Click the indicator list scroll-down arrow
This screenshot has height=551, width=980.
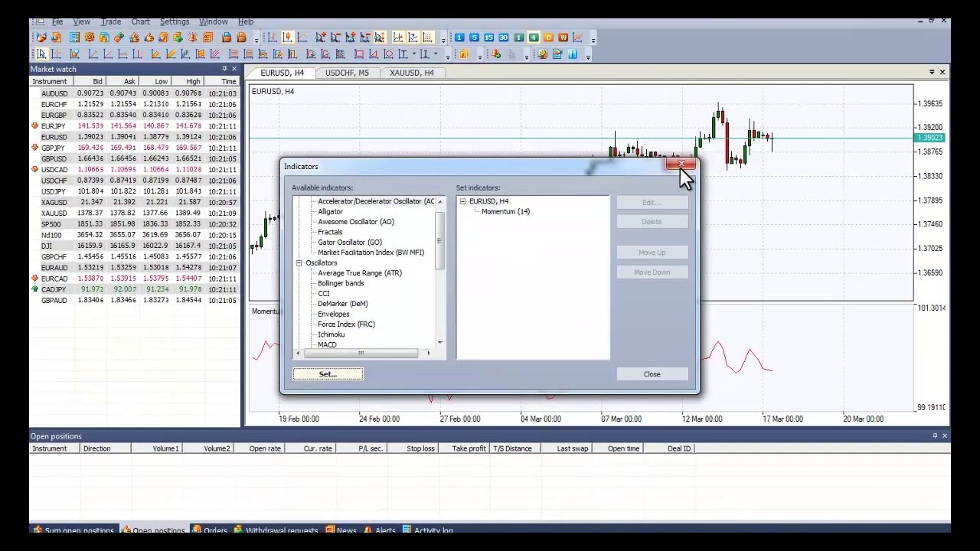[x=439, y=342]
